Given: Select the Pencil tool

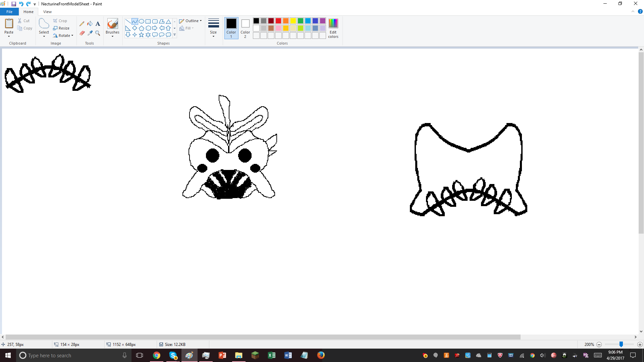Looking at the screenshot, I should click(x=82, y=24).
